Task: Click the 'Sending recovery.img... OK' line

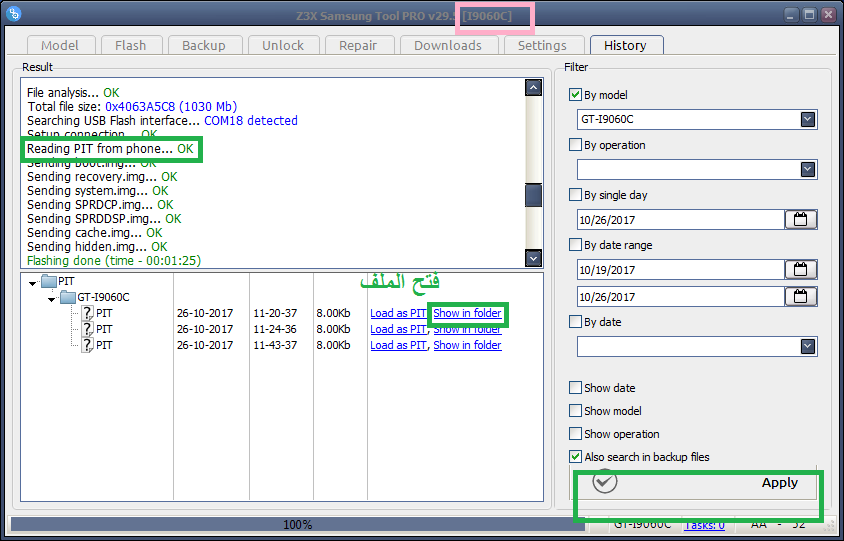Action: [x=102, y=177]
